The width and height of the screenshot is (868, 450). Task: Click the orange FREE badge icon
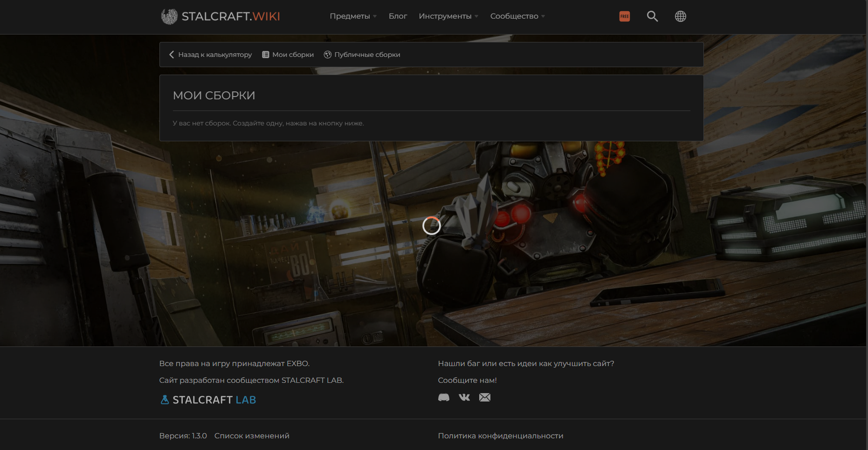tap(625, 16)
